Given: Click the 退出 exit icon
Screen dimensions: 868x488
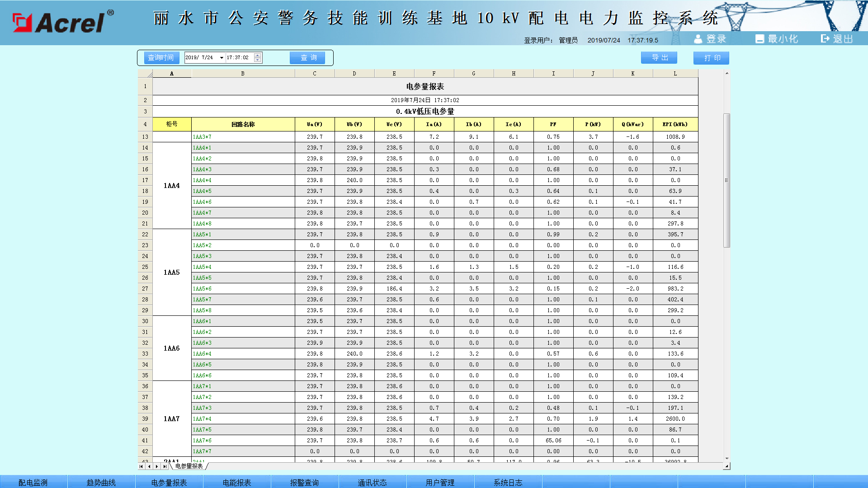Looking at the screenshot, I should [825, 39].
